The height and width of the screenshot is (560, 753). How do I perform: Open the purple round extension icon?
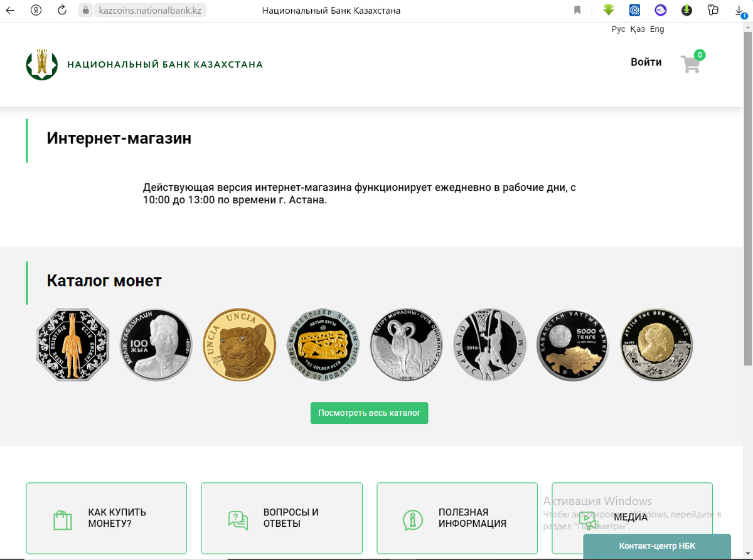coord(660,10)
